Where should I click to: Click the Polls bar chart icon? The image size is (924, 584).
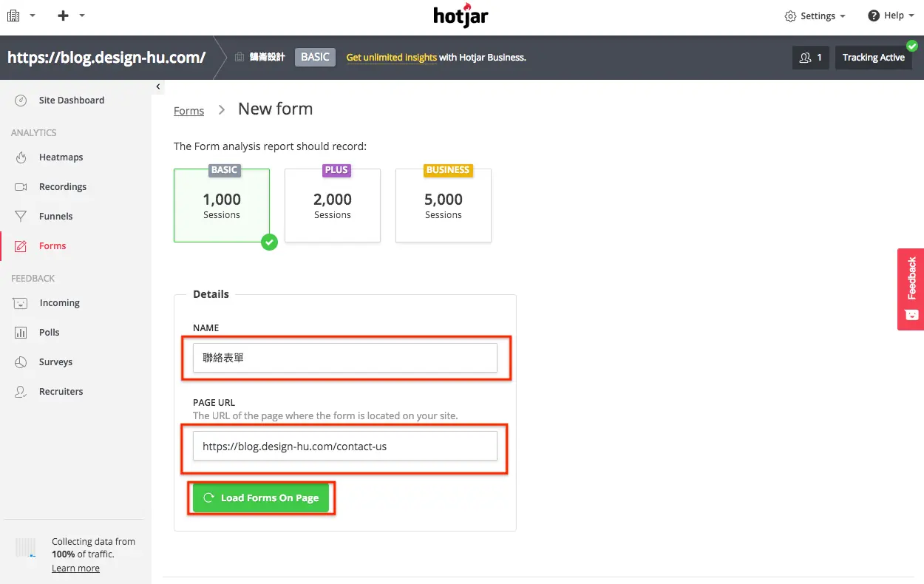pyautogui.click(x=21, y=333)
